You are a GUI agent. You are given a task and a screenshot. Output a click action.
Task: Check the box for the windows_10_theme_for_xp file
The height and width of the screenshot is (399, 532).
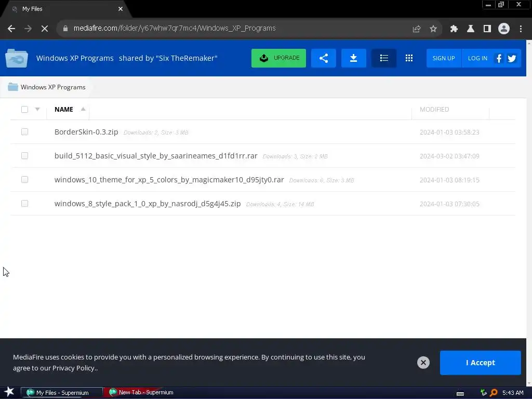(24, 179)
